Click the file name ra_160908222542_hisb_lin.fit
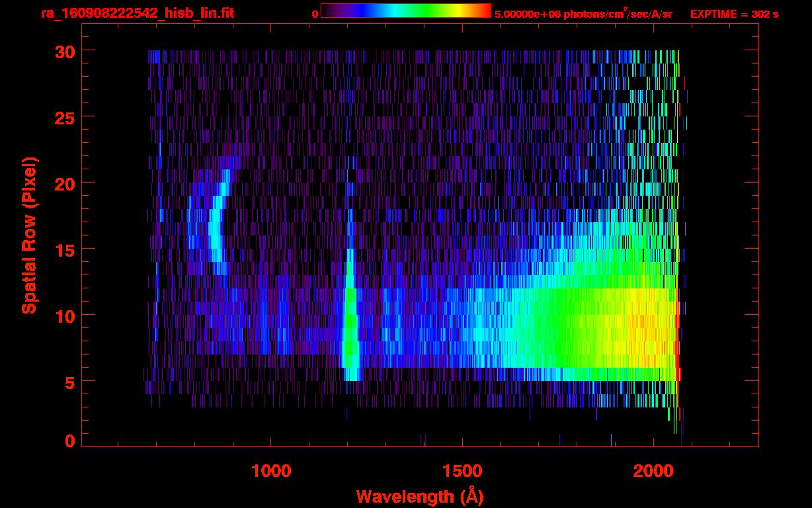 [137, 13]
